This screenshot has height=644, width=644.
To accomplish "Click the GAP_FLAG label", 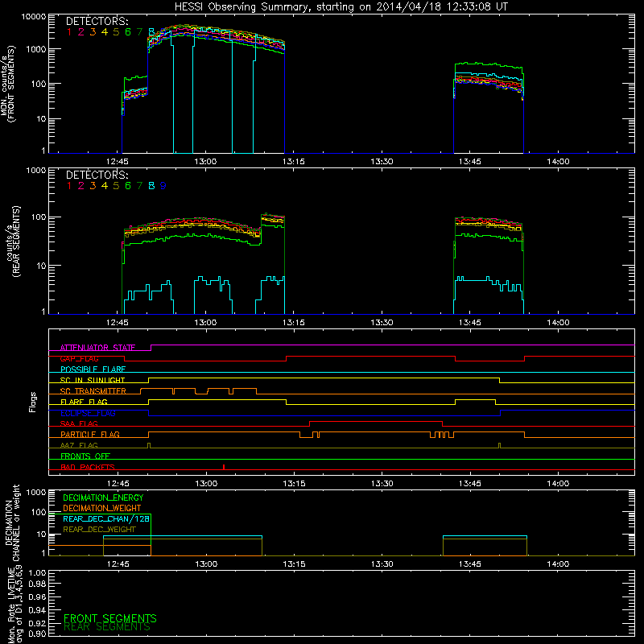I will coord(79,358).
